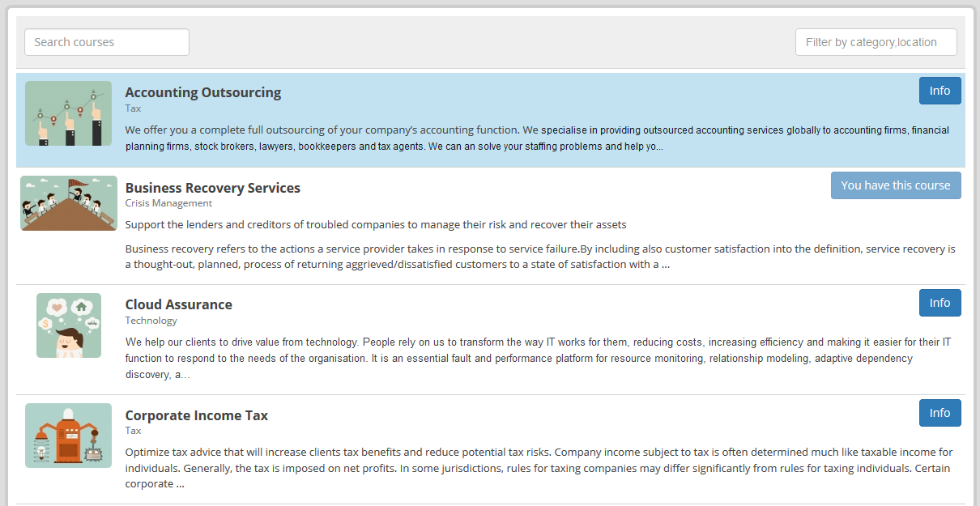Viewport: 980px width, 506px height.
Task: Click the Tax label under Corporate Income Tax
Action: click(x=134, y=431)
